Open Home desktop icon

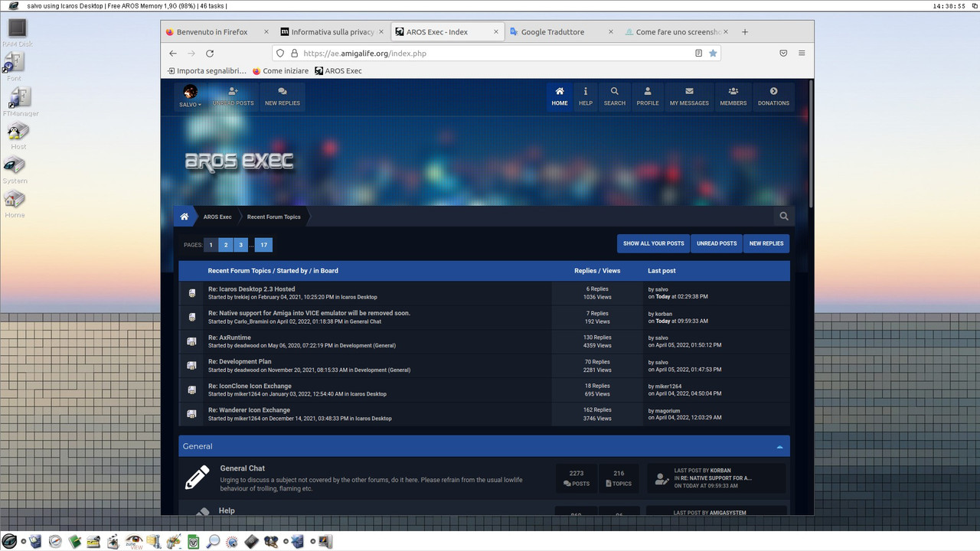(15, 204)
